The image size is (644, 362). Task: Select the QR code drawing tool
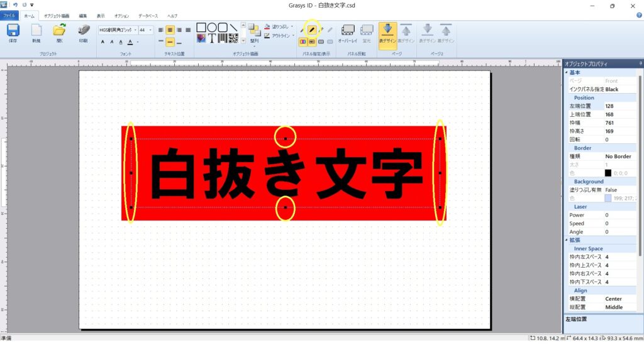tap(234, 38)
